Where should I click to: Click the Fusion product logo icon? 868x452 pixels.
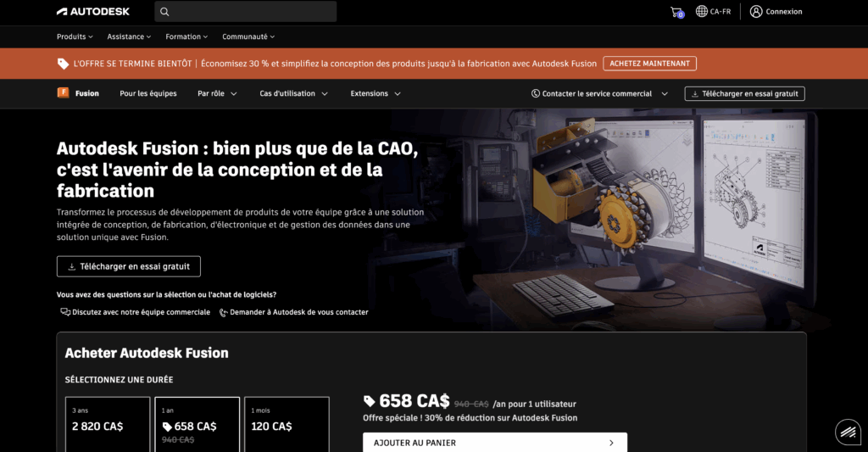(63, 92)
